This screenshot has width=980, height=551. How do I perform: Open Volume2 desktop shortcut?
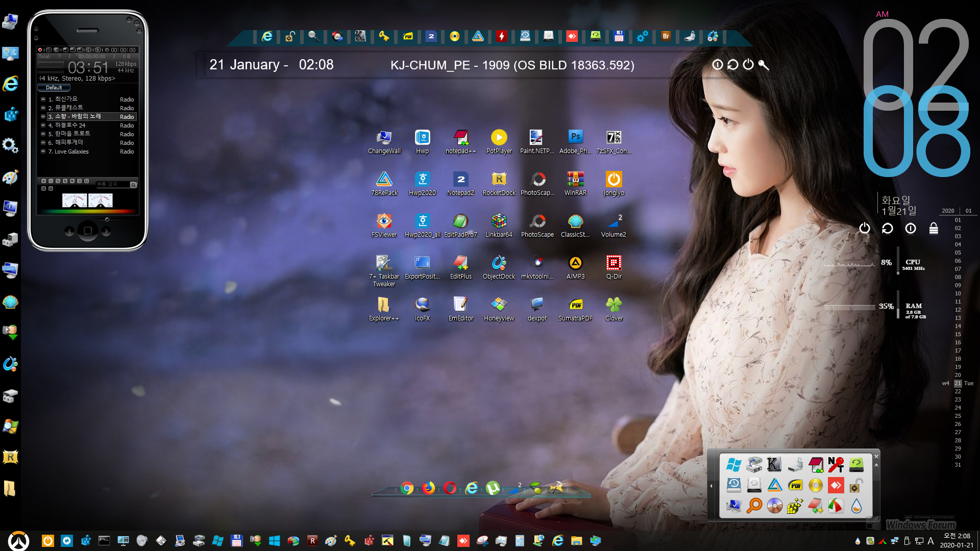pos(614,226)
